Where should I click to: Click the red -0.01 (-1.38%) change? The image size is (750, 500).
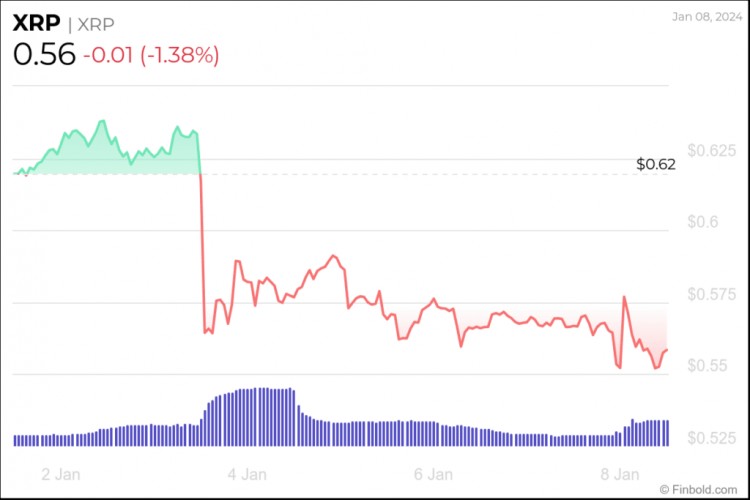pyautogui.click(x=149, y=56)
